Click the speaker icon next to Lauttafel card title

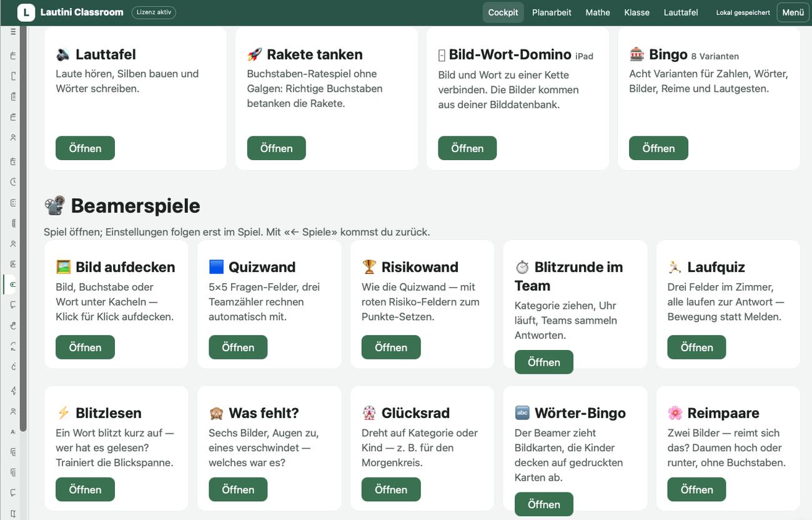[x=63, y=54]
